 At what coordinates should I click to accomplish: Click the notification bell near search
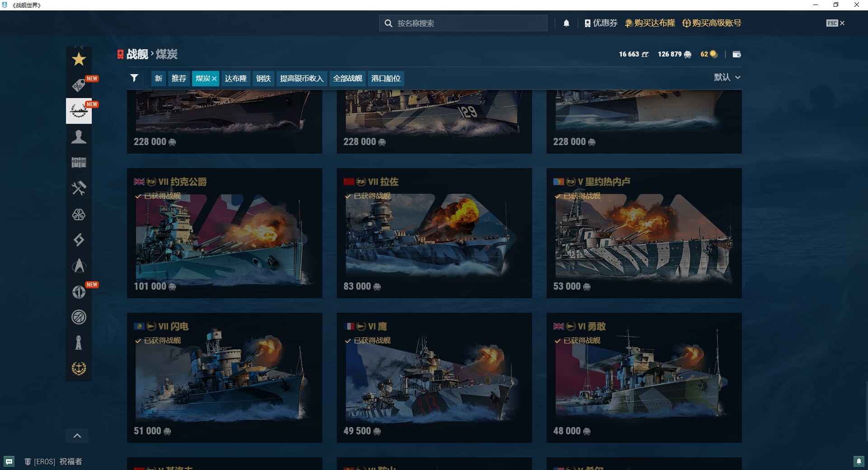[x=566, y=23]
